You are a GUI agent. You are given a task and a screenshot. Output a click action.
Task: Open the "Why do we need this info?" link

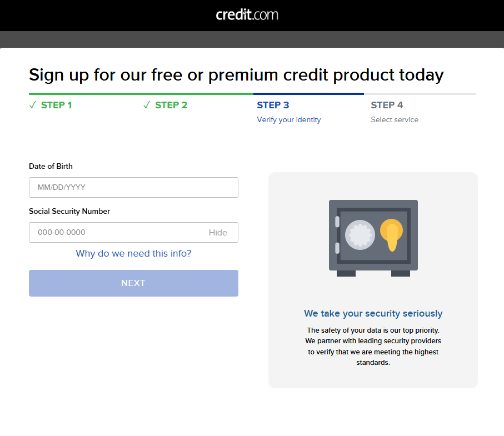[133, 254]
